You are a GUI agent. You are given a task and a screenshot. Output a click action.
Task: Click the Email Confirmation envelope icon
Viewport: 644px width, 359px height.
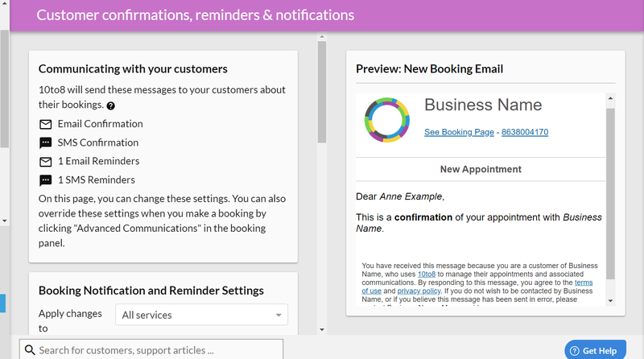tap(46, 124)
